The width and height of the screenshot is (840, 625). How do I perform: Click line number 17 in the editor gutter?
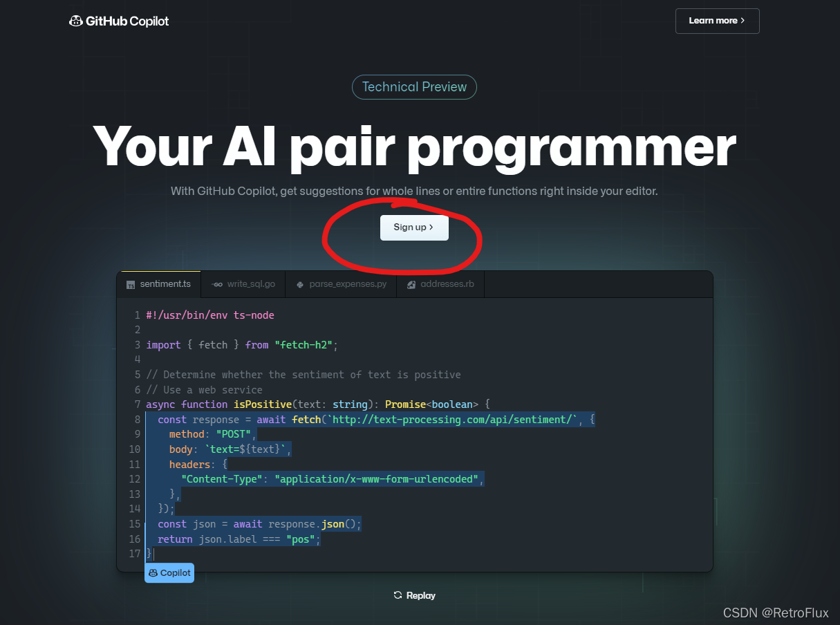pyautogui.click(x=135, y=554)
